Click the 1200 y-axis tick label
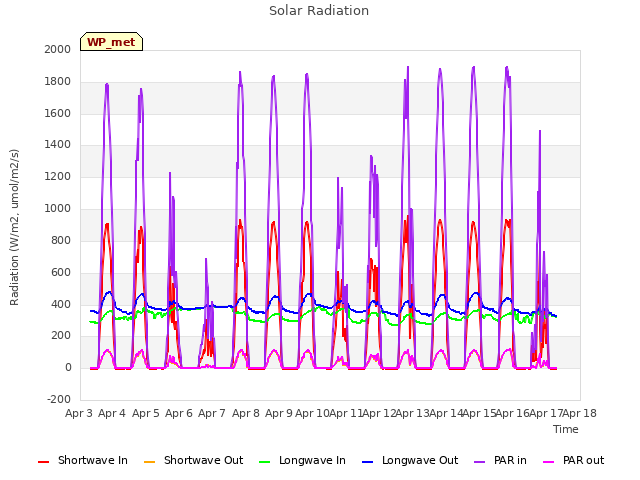This screenshot has height=480, width=640. tap(58, 177)
